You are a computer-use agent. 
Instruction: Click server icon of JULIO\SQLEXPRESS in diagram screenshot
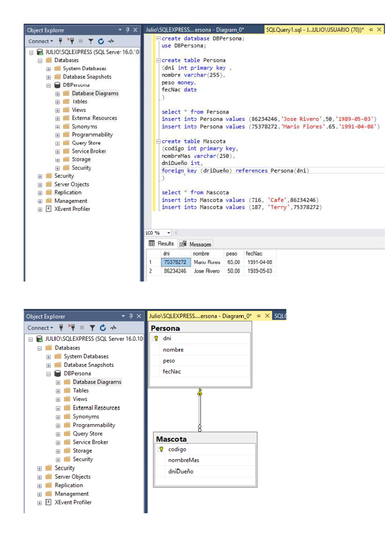tap(40, 339)
